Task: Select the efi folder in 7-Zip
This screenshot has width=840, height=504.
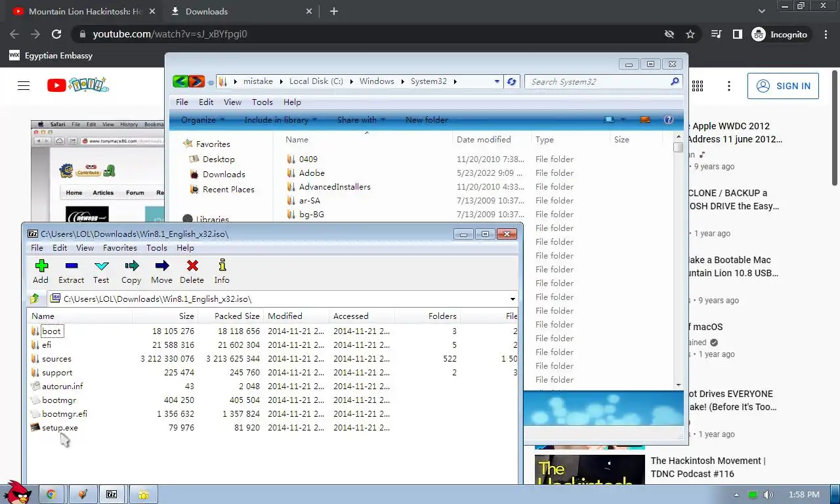Action: 47,345
